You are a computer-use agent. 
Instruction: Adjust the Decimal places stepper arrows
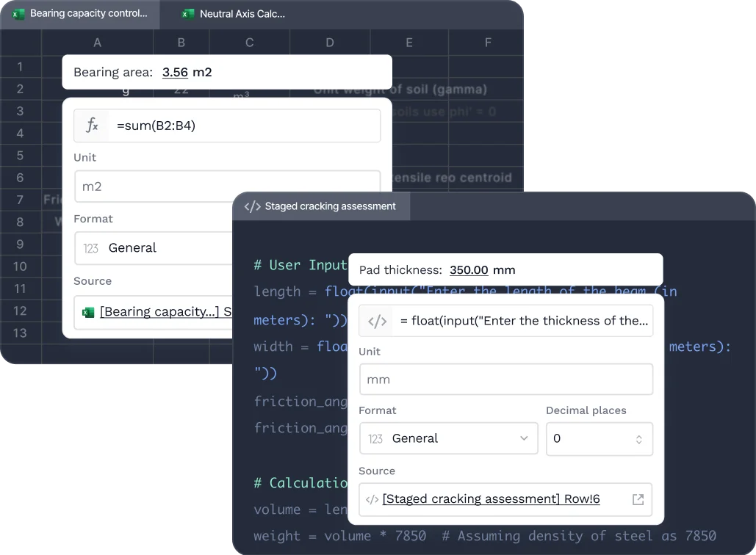coord(639,439)
